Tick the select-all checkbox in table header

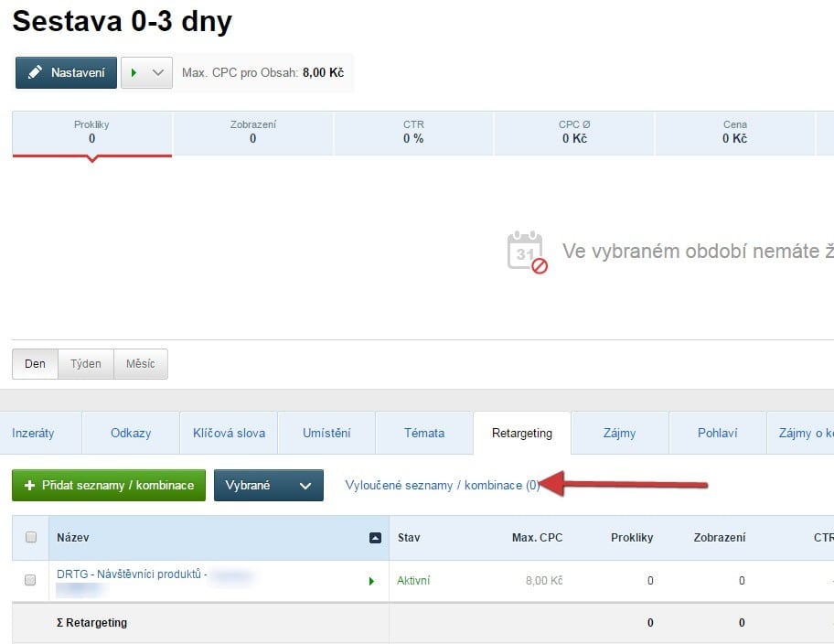pyautogui.click(x=30, y=538)
